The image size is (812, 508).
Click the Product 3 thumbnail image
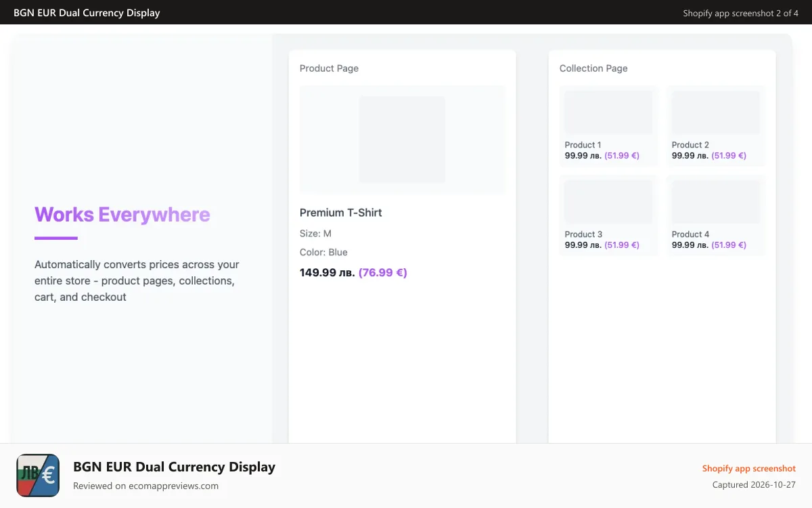(608, 202)
